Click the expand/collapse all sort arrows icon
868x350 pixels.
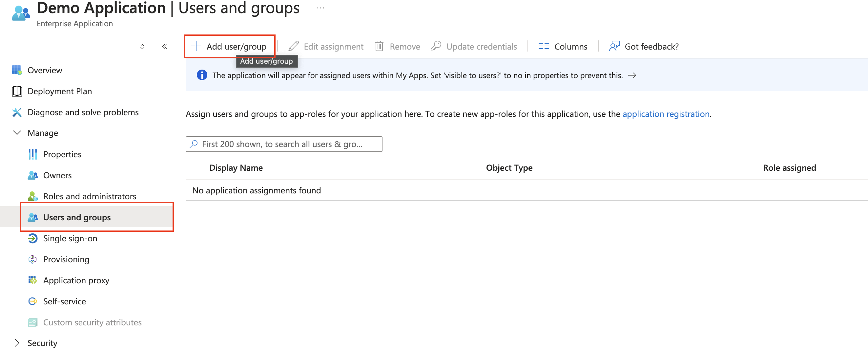pyautogui.click(x=142, y=47)
